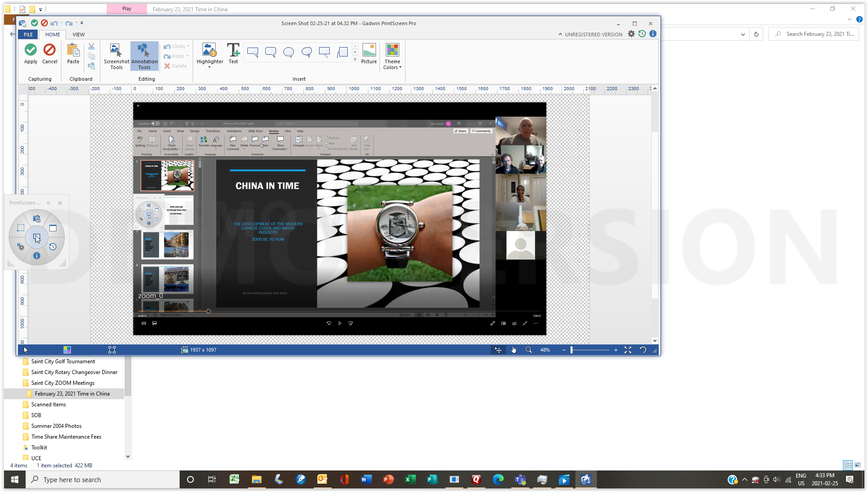Toggle the hand pan tool in status bar
Viewport: 868px width, 492px height.
click(x=514, y=350)
